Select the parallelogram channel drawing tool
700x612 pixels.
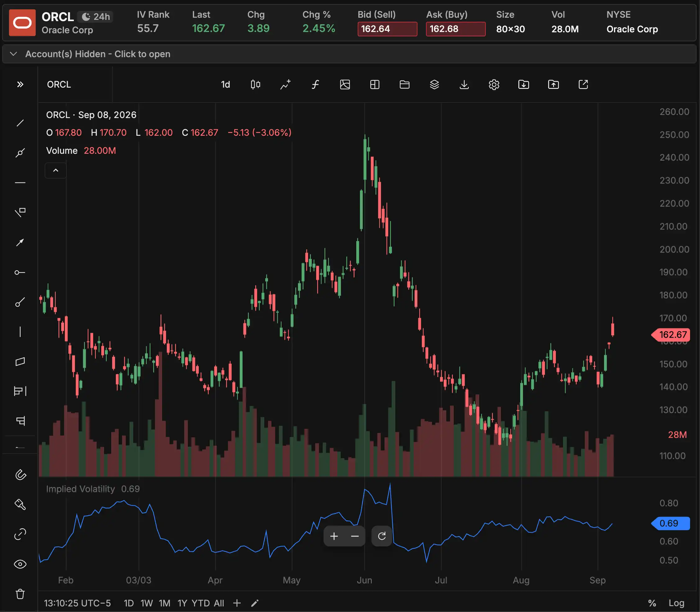point(20,362)
